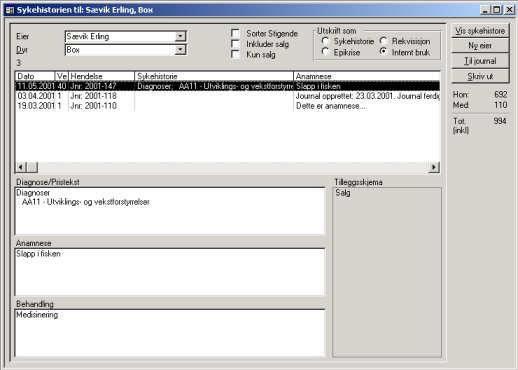Select the Rekvisisjon radio option
Viewport: 518px width, 370px height.
383,41
